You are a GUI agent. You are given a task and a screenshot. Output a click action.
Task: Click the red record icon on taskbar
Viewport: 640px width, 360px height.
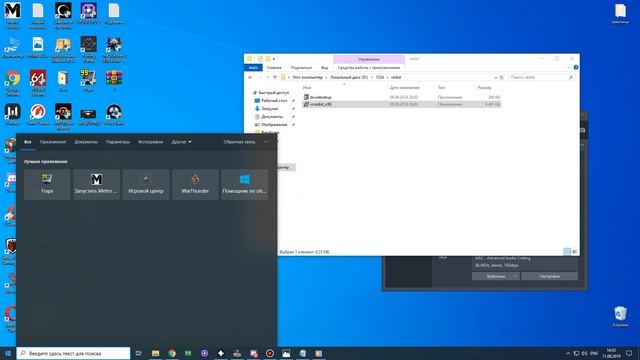[270, 353]
